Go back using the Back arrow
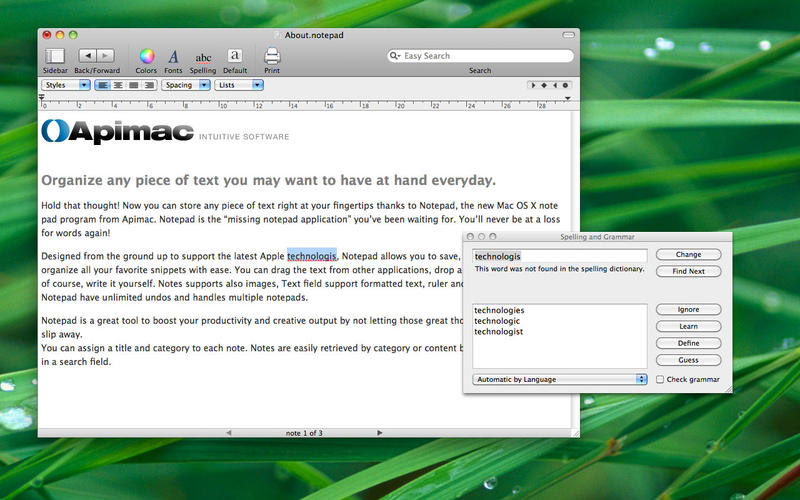The image size is (800, 500). 88,55
